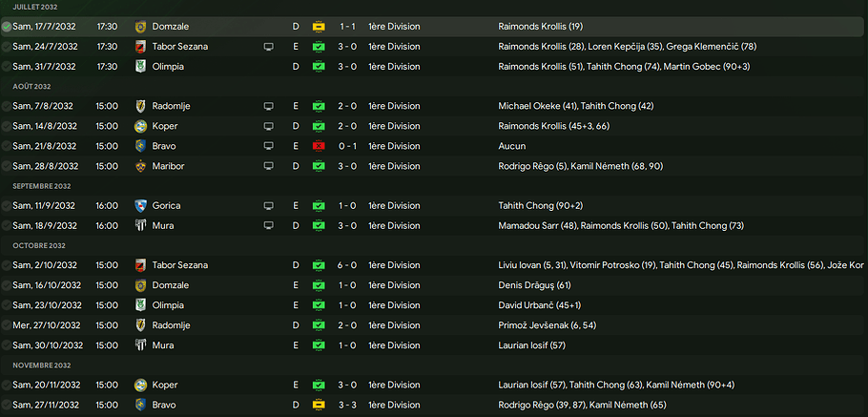Image resolution: width=868 pixels, height=417 pixels.
Task: Toggle the selection check for the 17/7 Domzale fixture
Action: (8, 27)
